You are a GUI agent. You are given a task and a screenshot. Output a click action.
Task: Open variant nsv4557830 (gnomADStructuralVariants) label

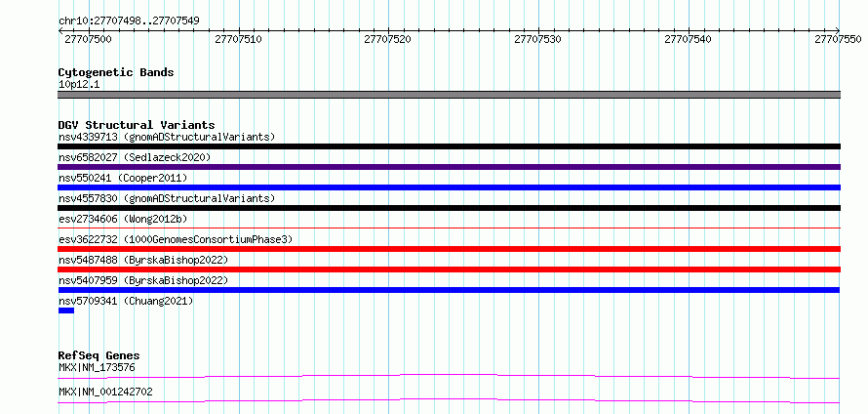pos(167,198)
